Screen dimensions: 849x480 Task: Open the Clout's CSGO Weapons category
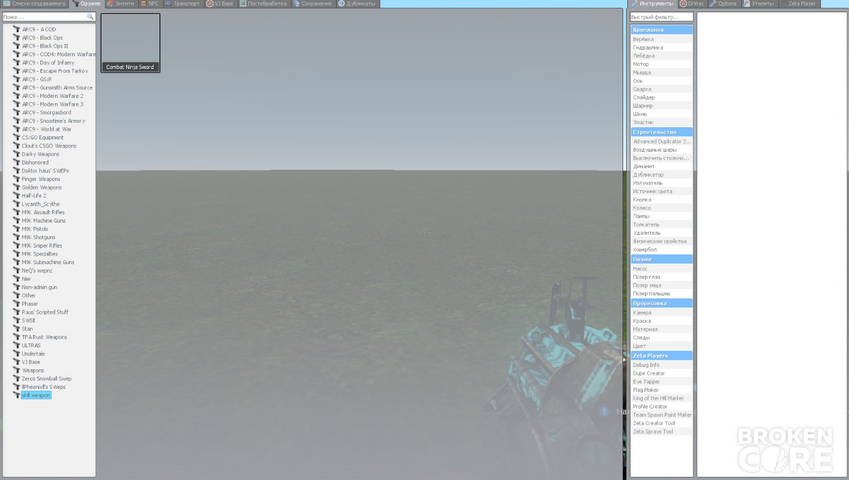(x=49, y=146)
